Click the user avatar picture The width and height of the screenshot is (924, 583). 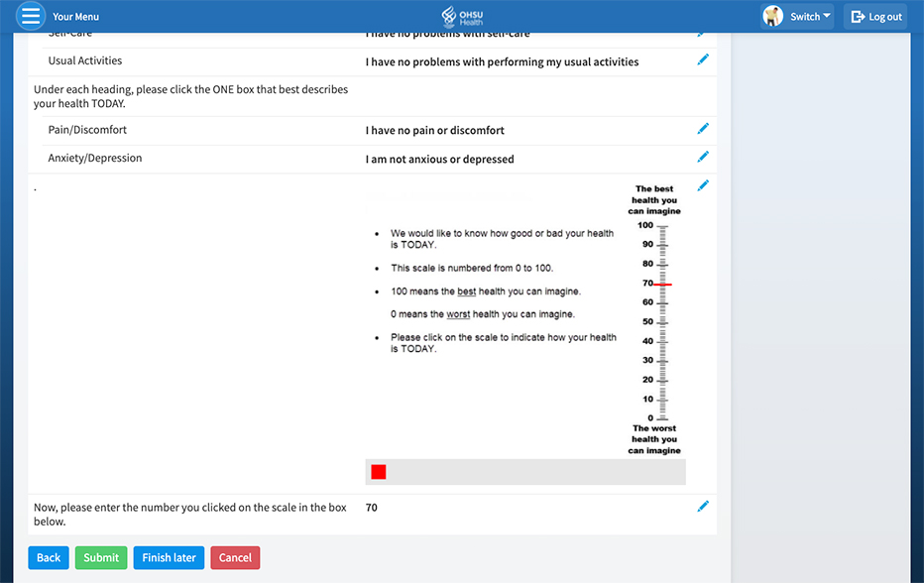(772, 16)
